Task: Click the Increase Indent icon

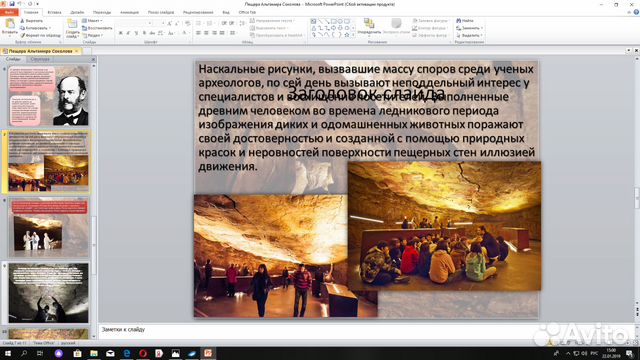Action: click(231, 23)
